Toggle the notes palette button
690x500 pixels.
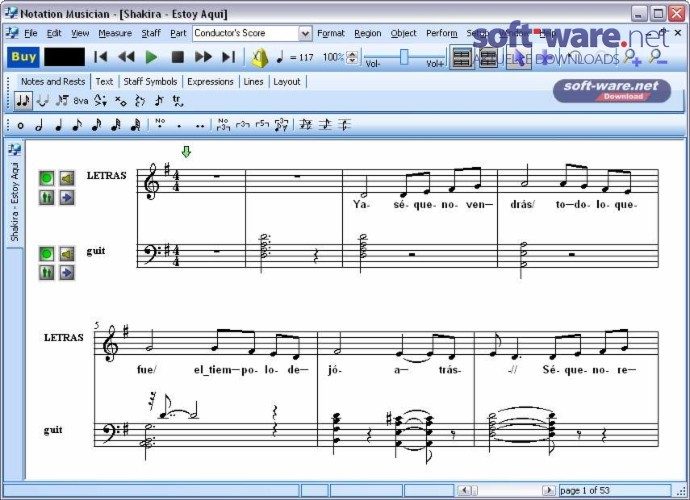[x=23, y=101]
